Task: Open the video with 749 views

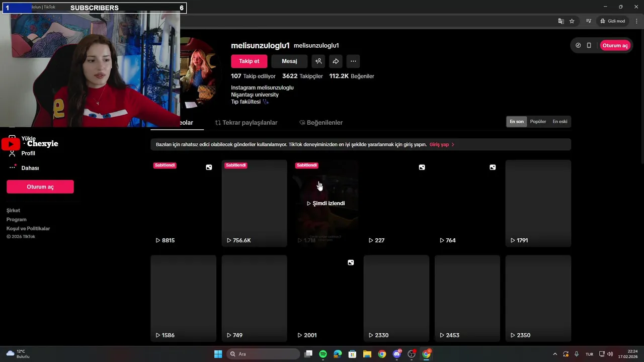Action: (254, 299)
